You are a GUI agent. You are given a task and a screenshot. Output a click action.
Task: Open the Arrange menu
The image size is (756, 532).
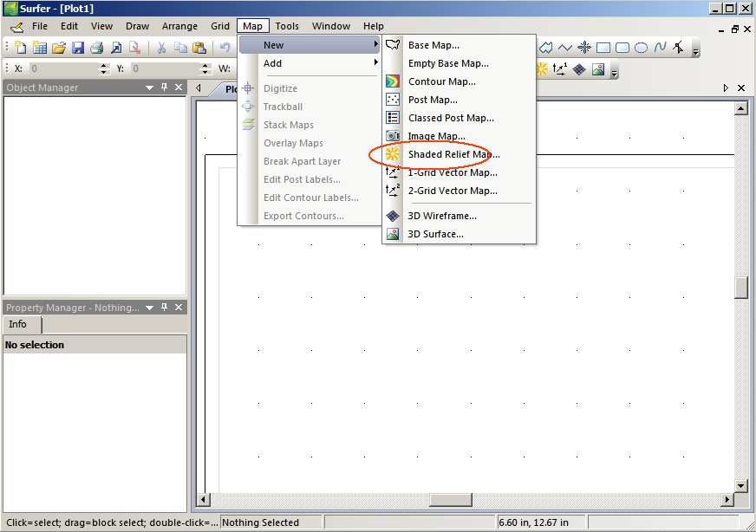pyautogui.click(x=179, y=26)
